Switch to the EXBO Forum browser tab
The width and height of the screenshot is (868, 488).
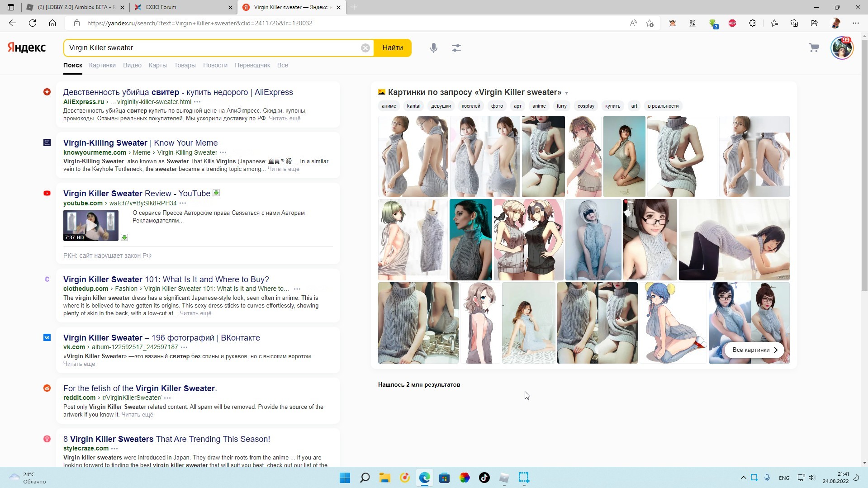pyautogui.click(x=184, y=7)
